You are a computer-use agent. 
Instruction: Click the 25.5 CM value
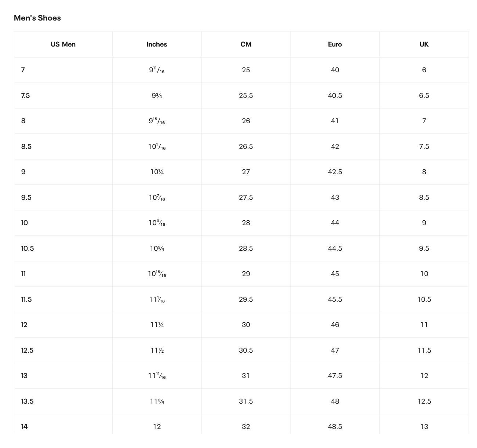(246, 96)
